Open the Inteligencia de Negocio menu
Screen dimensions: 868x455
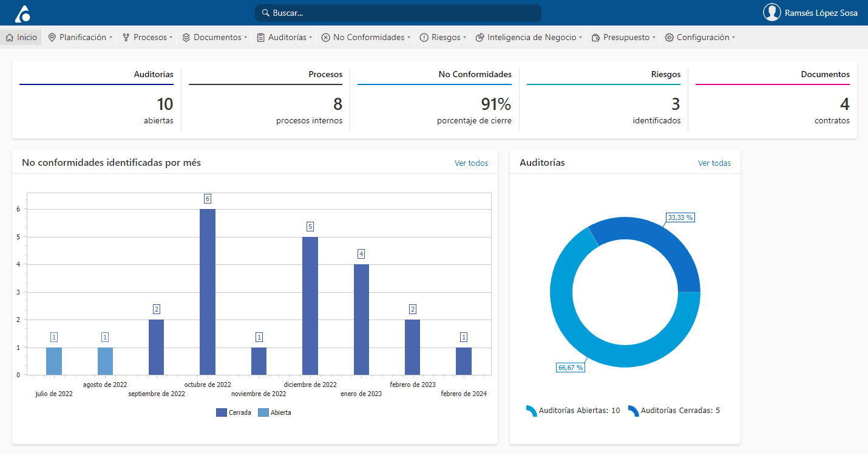tap(529, 38)
